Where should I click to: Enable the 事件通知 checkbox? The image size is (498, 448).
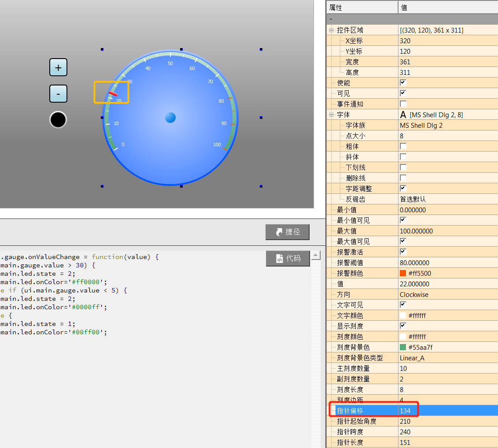pos(403,104)
